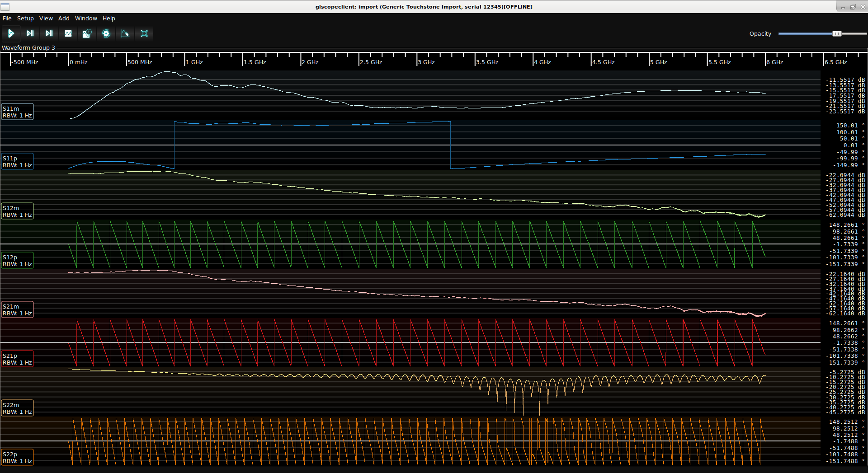Click the -62.0944 dB axis value

(845, 215)
